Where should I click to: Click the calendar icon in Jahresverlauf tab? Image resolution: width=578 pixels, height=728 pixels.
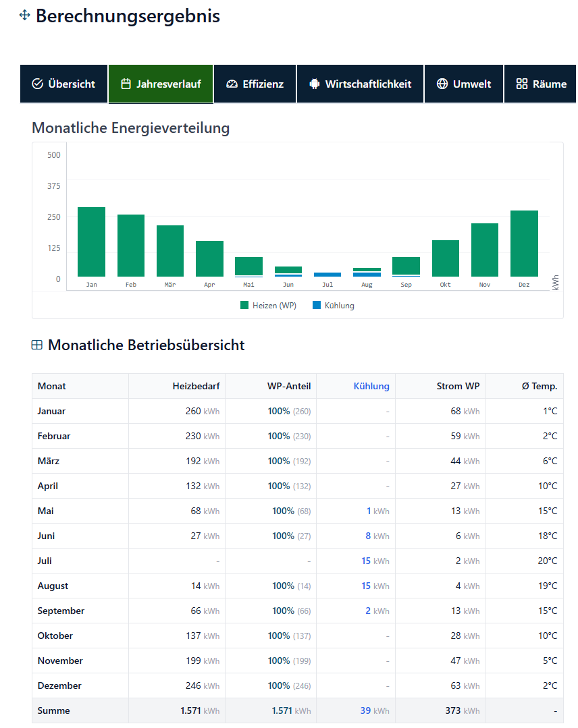click(126, 84)
